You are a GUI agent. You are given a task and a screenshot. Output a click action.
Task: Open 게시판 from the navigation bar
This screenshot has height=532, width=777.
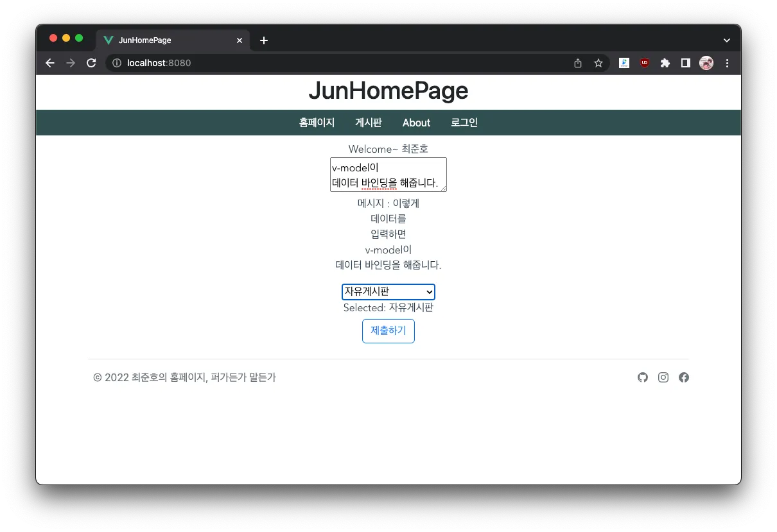pyautogui.click(x=369, y=123)
